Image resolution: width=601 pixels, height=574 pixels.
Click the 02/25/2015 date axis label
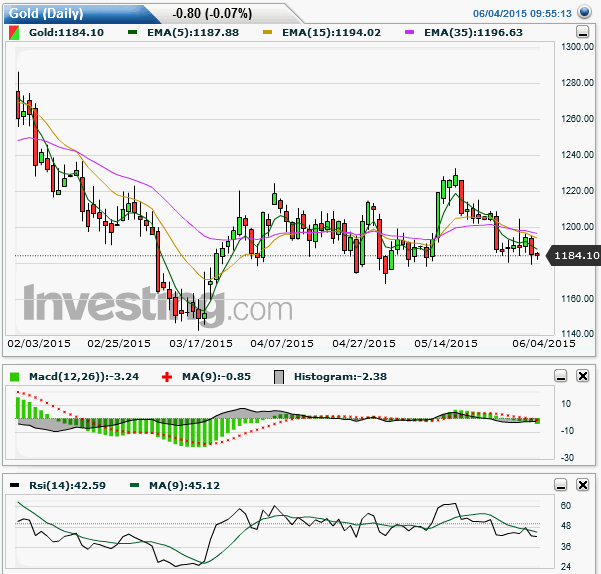point(119,343)
